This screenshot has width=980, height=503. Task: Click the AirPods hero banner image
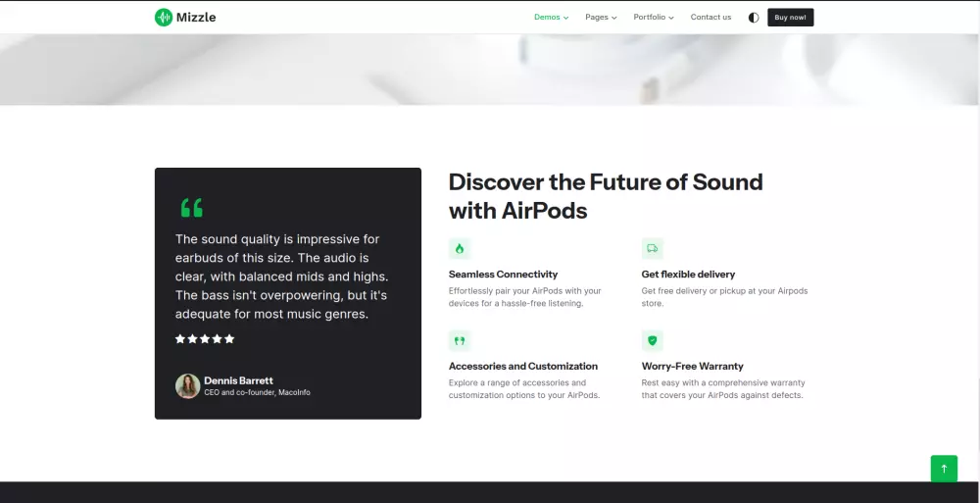(490, 70)
